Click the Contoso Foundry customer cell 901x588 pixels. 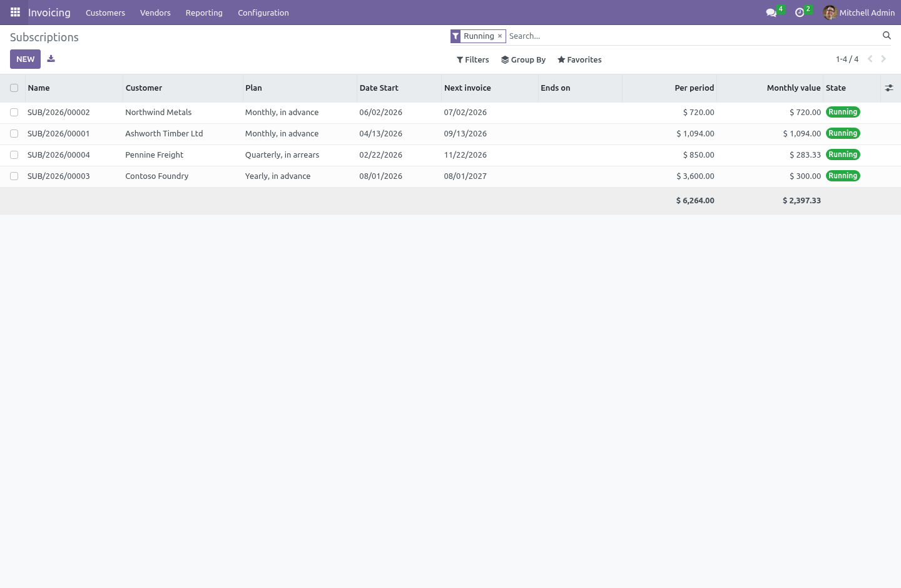click(x=157, y=176)
